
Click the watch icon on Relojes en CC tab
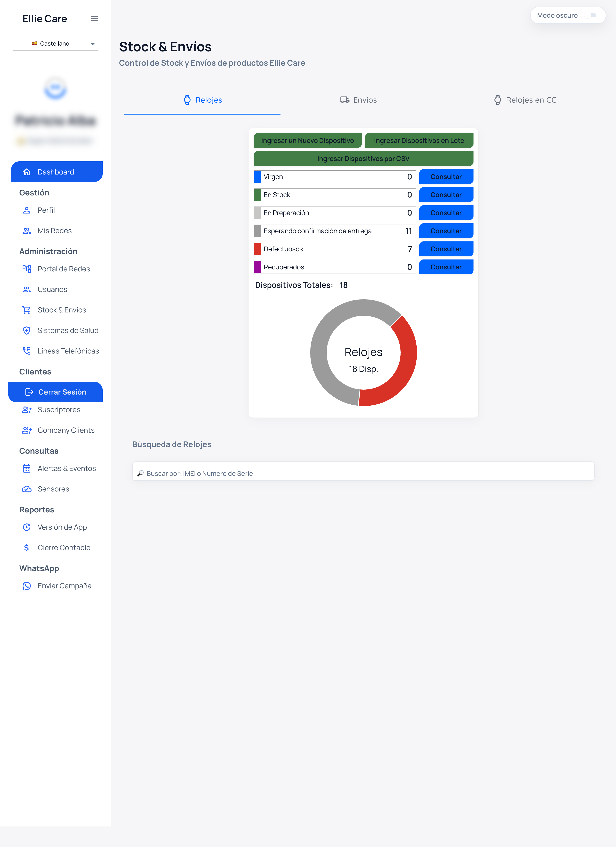click(498, 100)
